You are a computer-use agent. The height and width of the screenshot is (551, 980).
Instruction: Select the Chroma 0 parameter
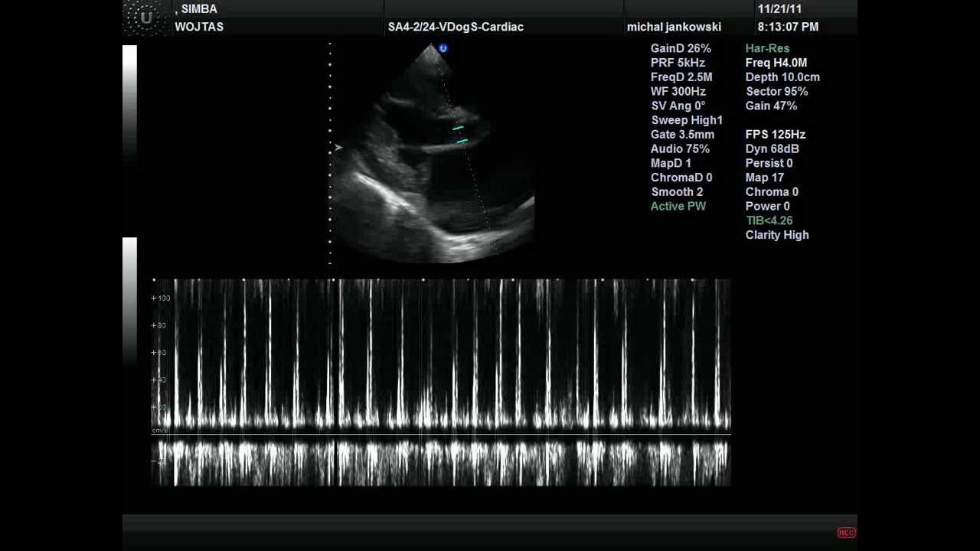pos(772,192)
